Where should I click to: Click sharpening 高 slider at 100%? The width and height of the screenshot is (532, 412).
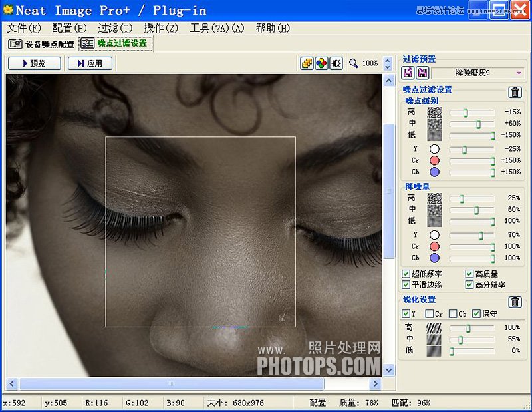coord(468,328)
